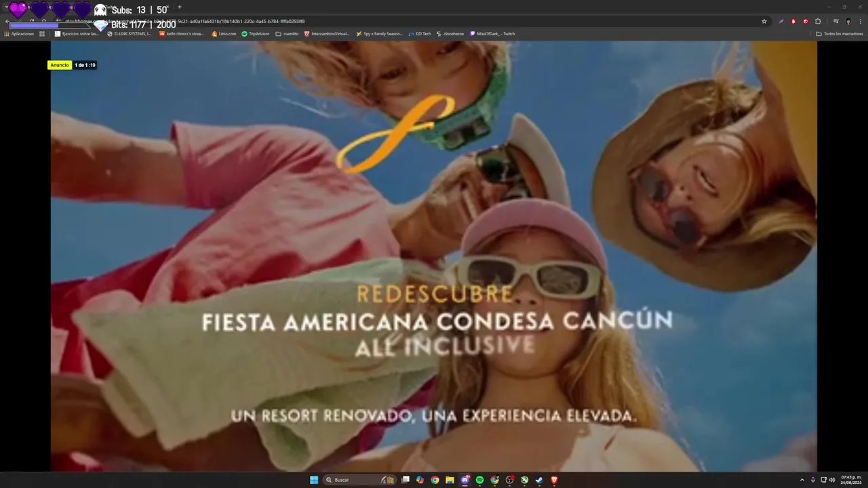The width and height of the screenshot is (868, 488).
Task: Open Task View from the taskbar
Action: pyautogui.click(x=406, y=480)
